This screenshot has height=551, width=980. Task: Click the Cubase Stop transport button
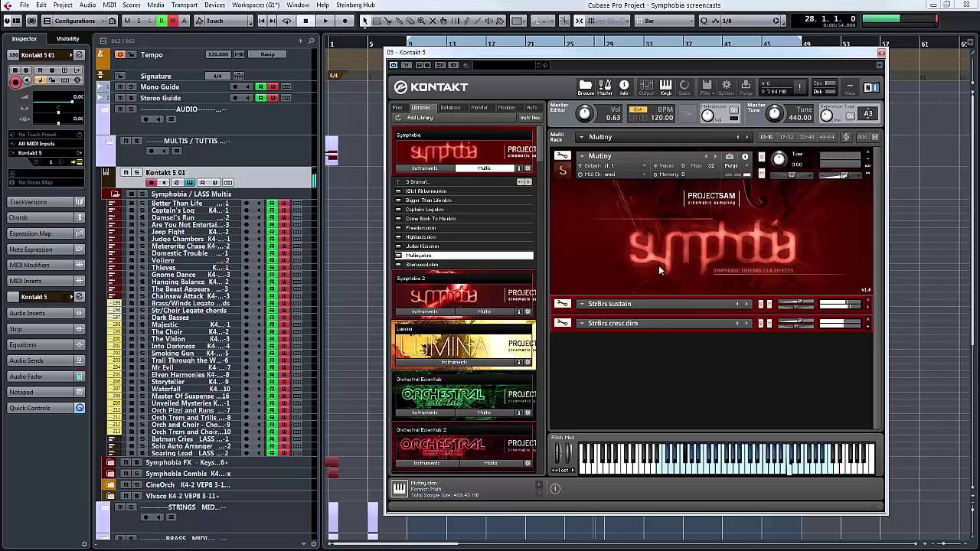pos(305,21)
